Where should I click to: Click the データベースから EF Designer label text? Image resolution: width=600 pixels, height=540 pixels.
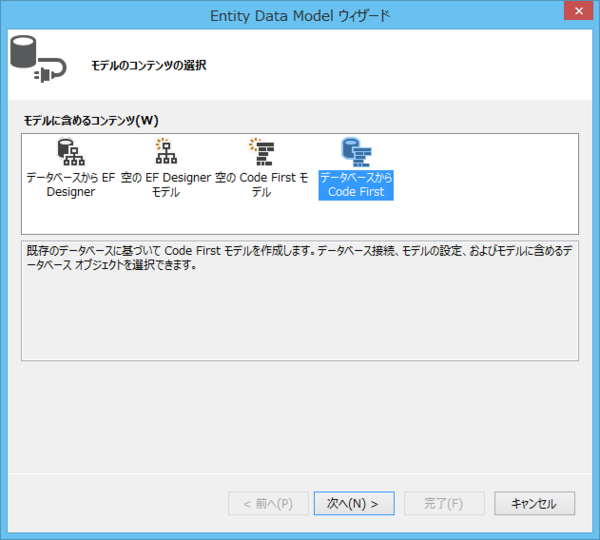(71, 185)
